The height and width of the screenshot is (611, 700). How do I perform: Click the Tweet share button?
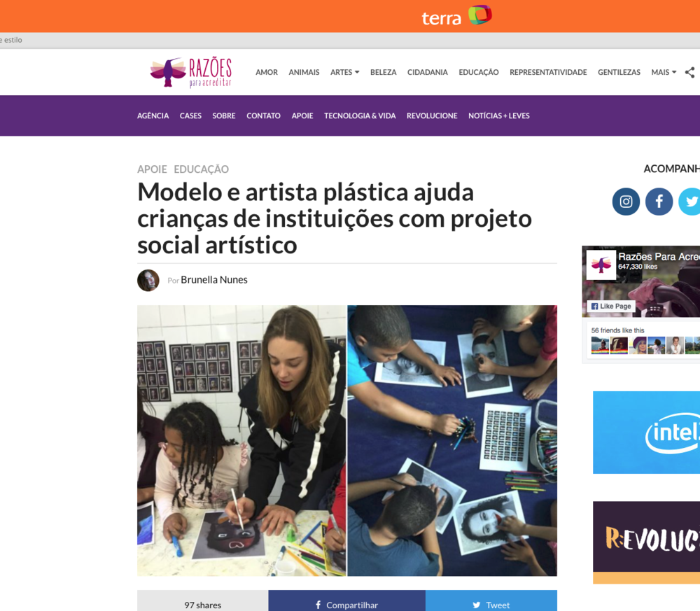click(491, 601)
